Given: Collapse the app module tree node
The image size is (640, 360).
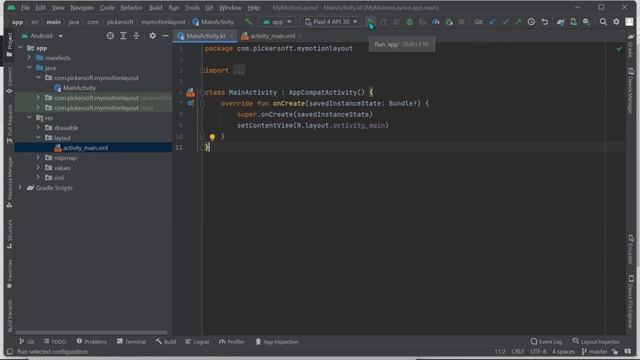Looking at the screenshot, I should [21, 48].
